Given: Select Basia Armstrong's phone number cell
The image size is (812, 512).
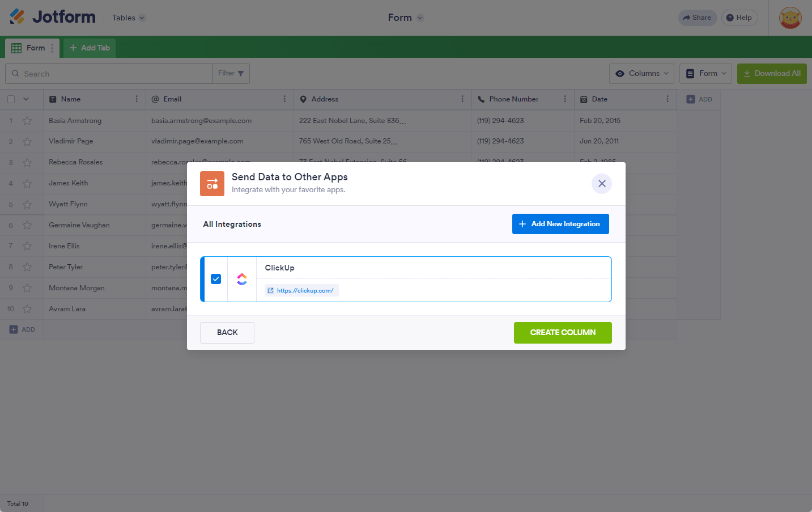Looking at the screenshot, I should [x=523, y=121].
